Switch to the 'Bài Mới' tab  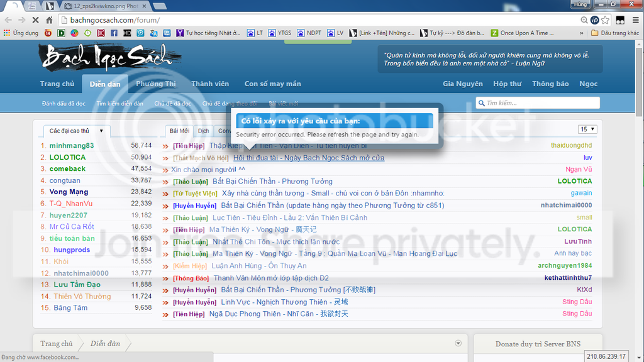pyautogui.click(x=179, y=131)
